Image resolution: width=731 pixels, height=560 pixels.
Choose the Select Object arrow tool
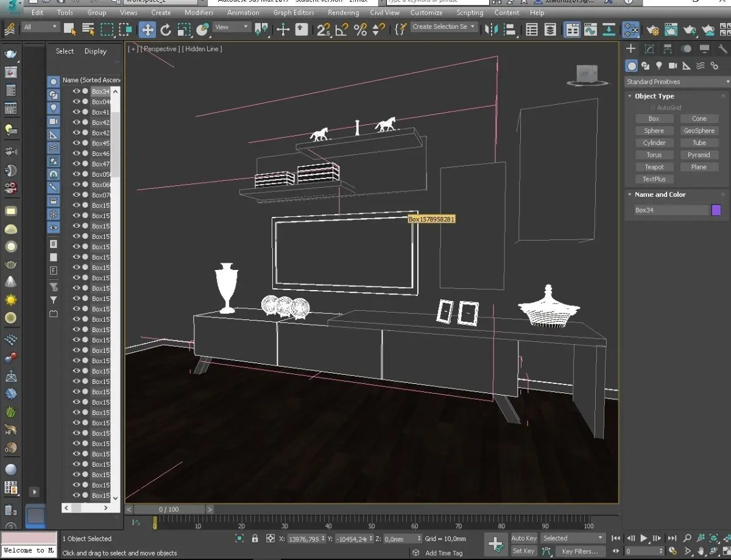pyautogui.click(x=69, y=29)
